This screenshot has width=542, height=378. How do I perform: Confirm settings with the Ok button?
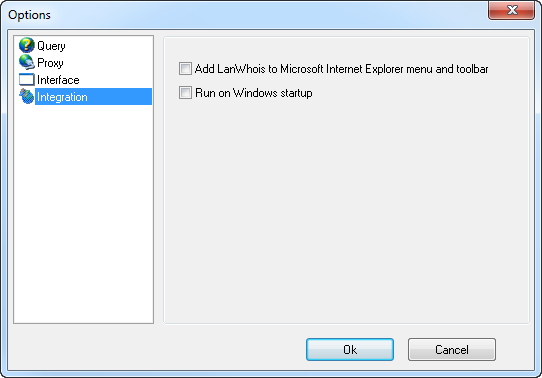pyautogui.click(x=350, y=350)
